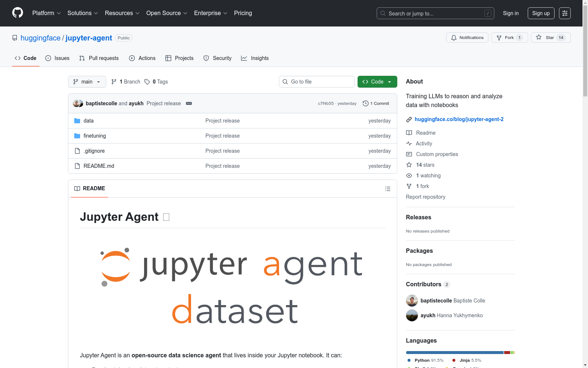Click ayukh avatar in Contributors
The width and height of the screenshot is (588, 368).
click(x=412, y=315)
